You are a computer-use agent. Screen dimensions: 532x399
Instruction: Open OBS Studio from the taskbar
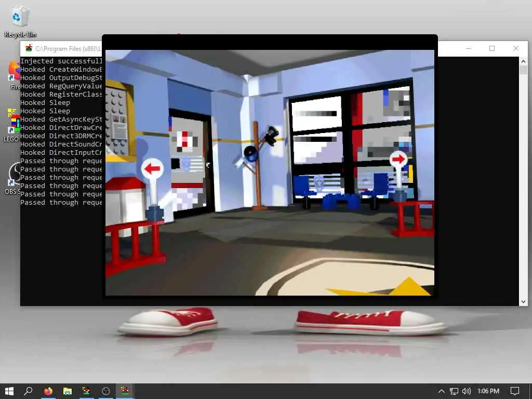(106, 391)
